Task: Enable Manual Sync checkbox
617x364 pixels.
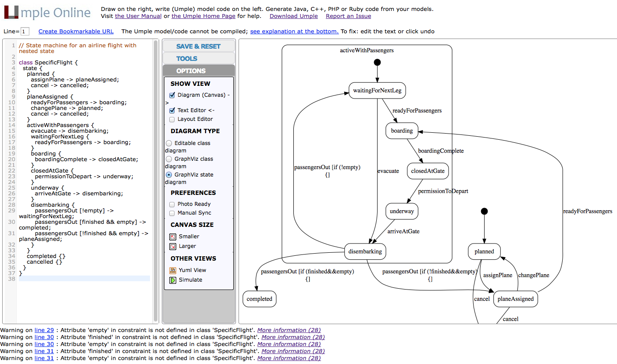Action: click(172, 213)
